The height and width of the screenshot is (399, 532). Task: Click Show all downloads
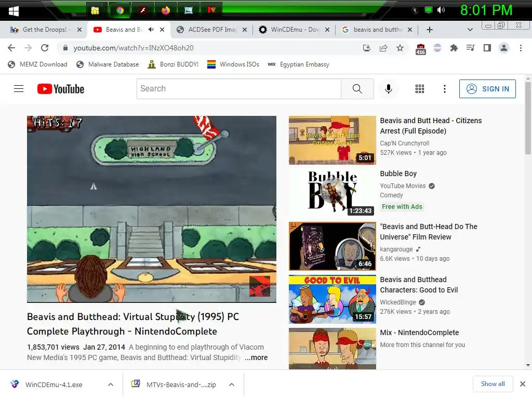(493, 384)
